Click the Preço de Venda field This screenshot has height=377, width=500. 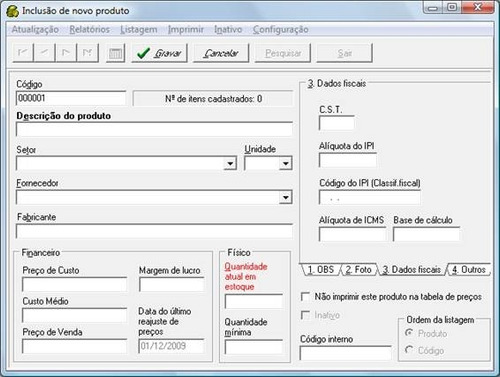[75, 346]
